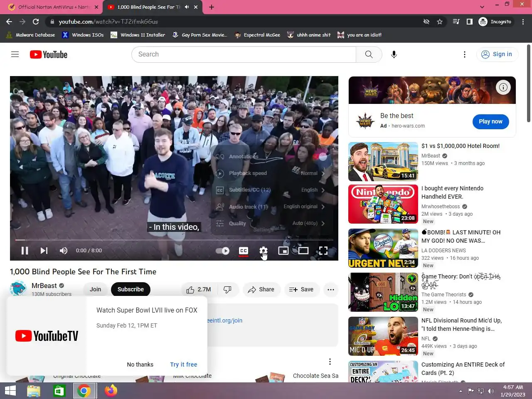Show hidden system tray icons
Screen dimensions: 532x399
coord(461,391)
